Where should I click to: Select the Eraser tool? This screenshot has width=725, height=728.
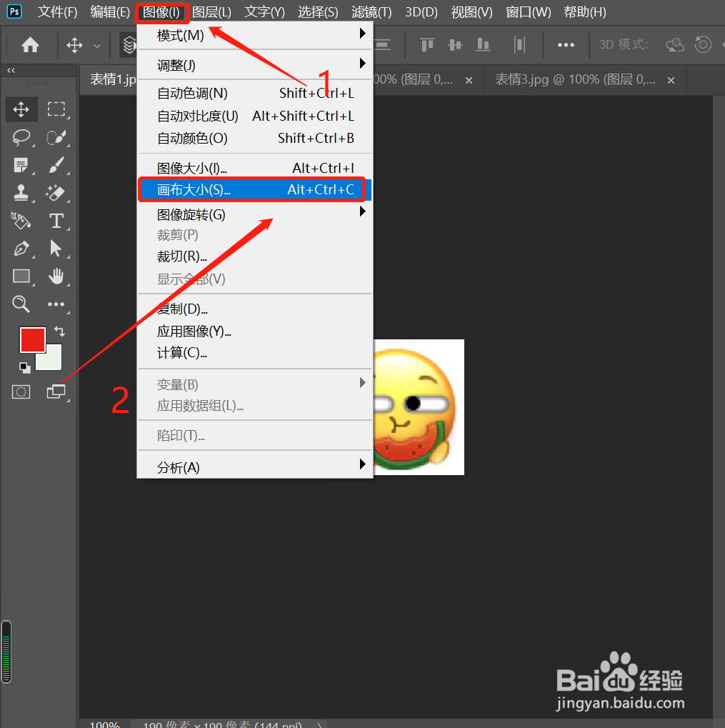tap(56, 193)
